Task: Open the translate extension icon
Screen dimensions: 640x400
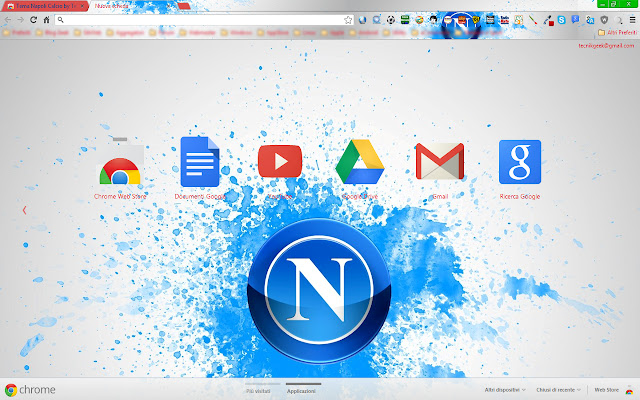Action: (x=590, y=20)
